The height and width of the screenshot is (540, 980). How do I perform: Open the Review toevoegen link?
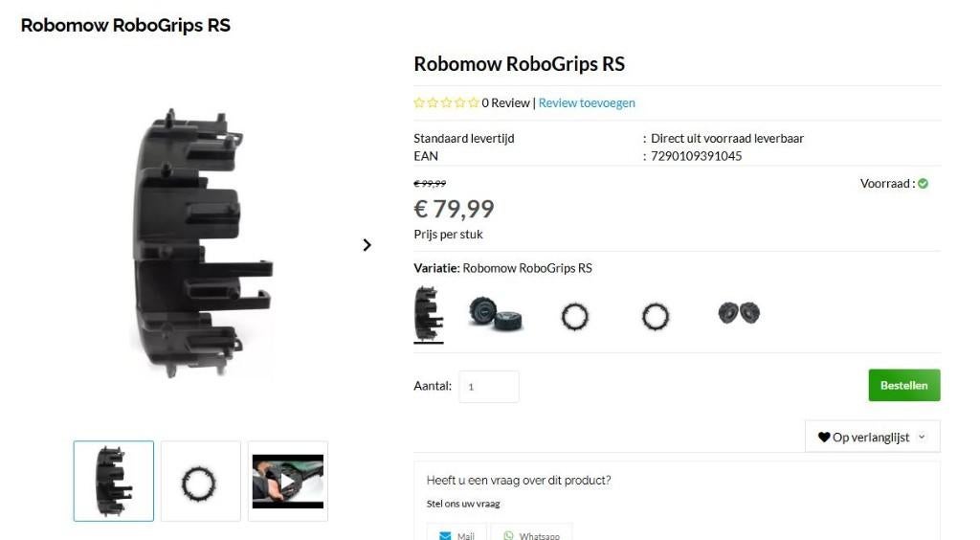tap(587, 103)
